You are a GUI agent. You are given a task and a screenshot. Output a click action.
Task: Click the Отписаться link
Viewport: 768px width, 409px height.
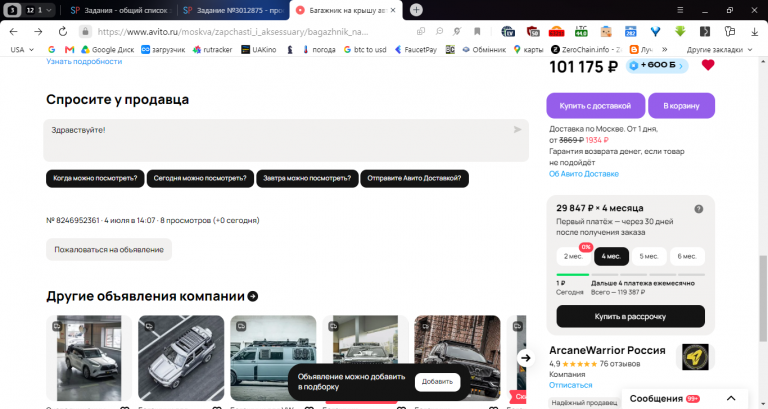[x=571, y=385]
